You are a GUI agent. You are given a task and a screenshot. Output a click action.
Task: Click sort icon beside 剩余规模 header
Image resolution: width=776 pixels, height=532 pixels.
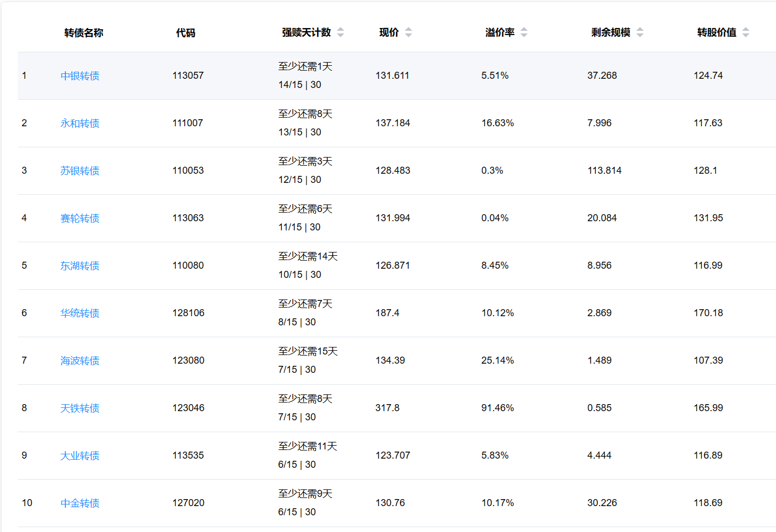tap(640, 32)
